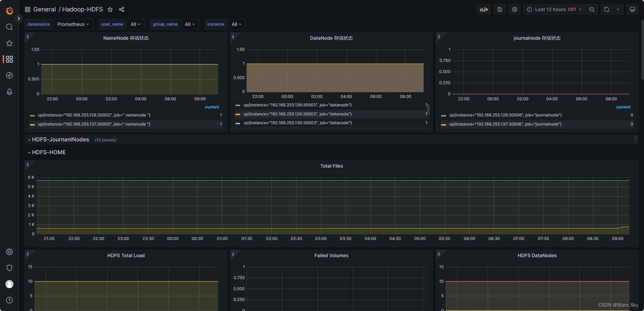Show info for Failed Volumes panel
This screenshot has height=311, width=644.
(x=233, y=254)
